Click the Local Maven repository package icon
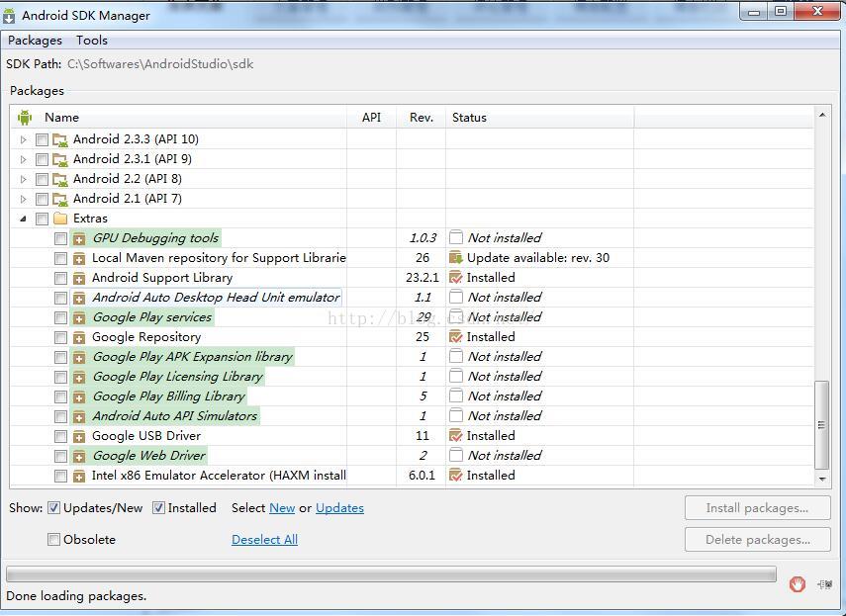 79,258
